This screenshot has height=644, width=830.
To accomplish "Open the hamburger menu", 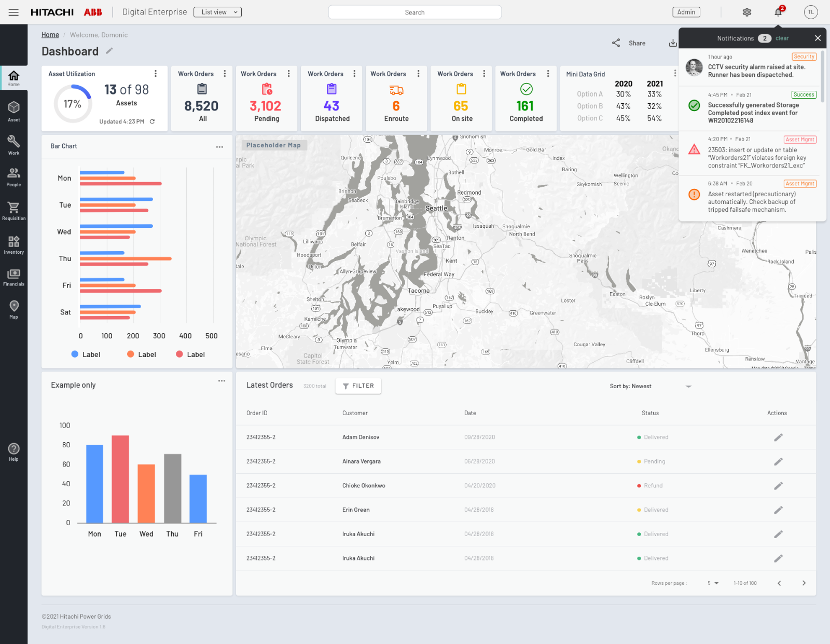I will (x=13, y=12).
